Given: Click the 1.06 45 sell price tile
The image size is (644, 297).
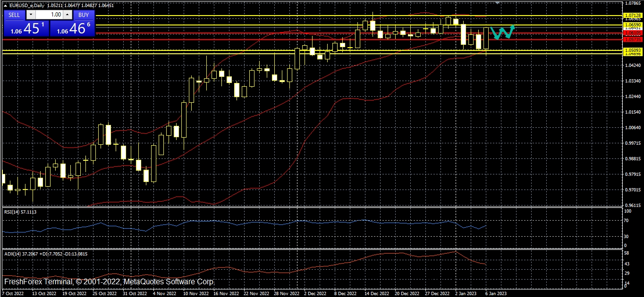Looking at the screenshot, I should click(x=26, y=28).
